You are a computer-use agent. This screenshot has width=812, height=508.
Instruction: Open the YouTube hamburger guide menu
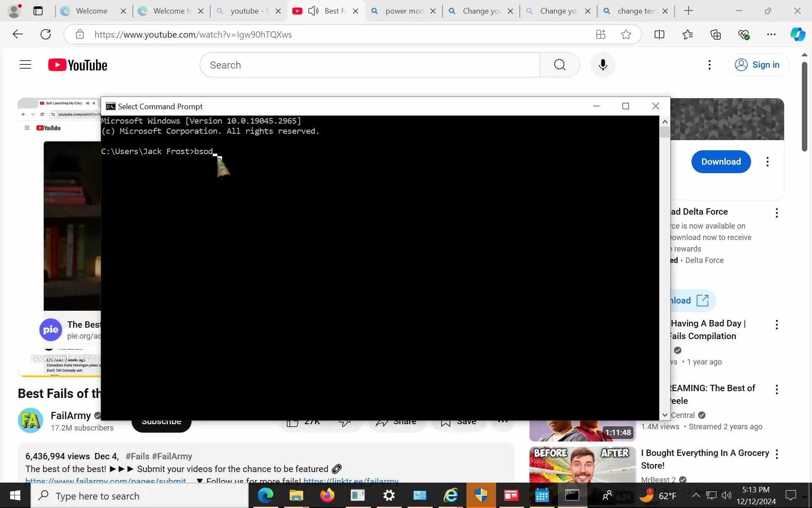click(25, 65)
